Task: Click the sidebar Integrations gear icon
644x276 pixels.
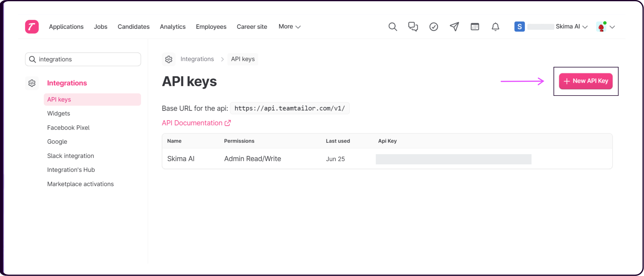Action: pos(32,83)
